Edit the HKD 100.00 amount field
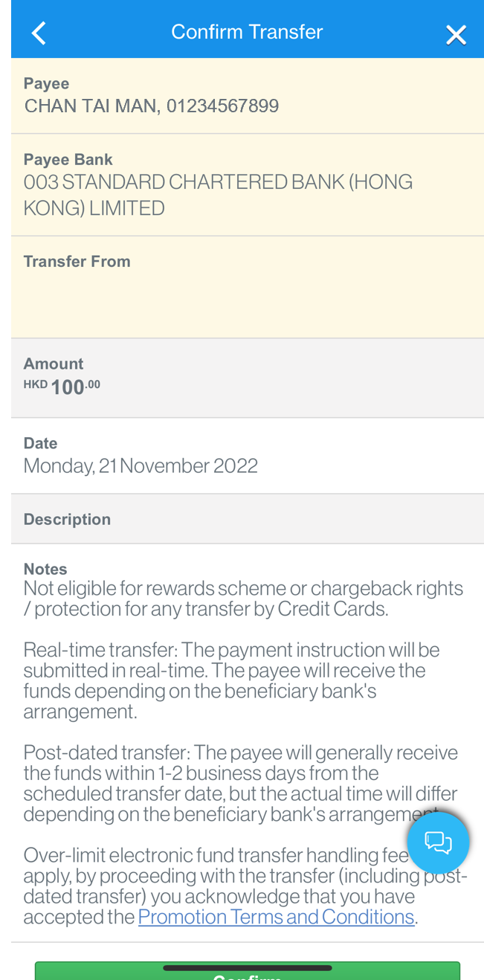 [x=74, y=386]
